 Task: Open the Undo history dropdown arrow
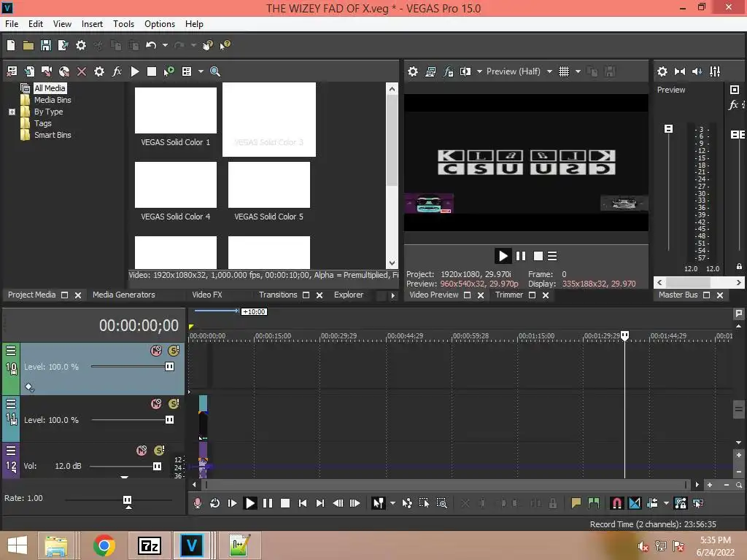pyautogui.click(x=165, y=45)
